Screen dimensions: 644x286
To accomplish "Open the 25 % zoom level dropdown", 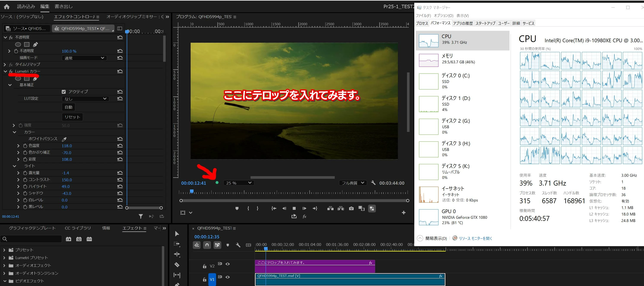I will click(239, 183).
